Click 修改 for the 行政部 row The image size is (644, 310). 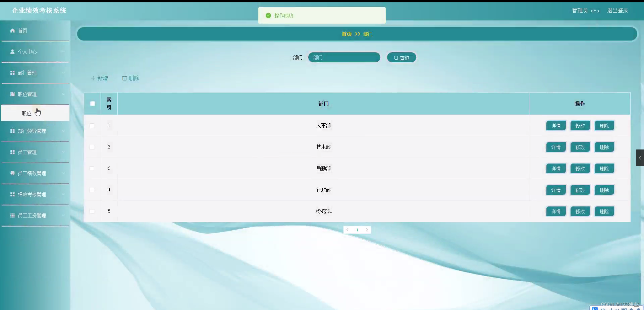point(580,190)
